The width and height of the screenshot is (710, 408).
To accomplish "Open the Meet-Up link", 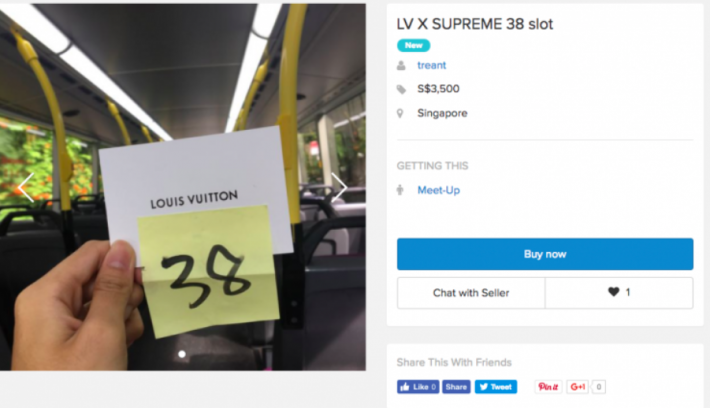I will [x=438, y=190].
